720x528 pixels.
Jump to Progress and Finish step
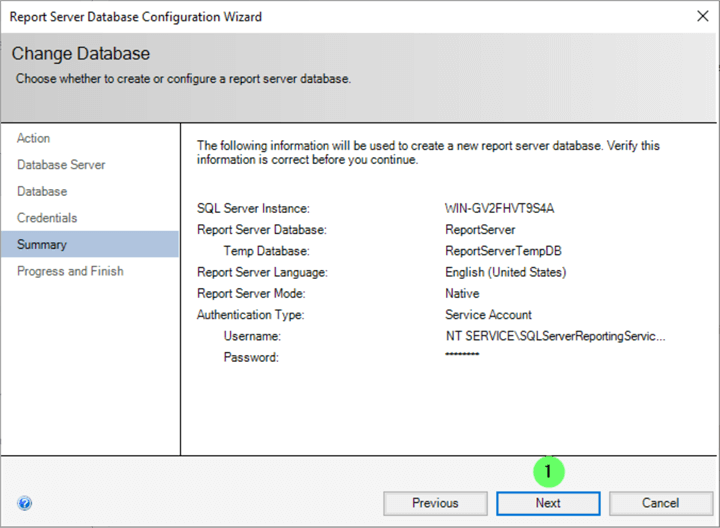pos(70,271)
